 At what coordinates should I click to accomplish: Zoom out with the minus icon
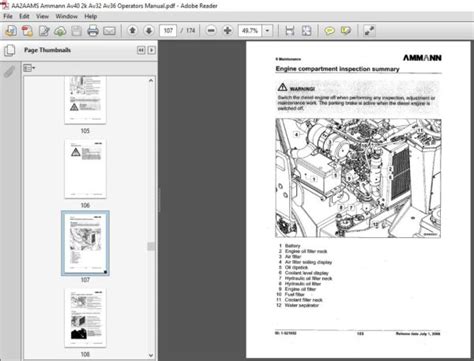coord(211,31)
